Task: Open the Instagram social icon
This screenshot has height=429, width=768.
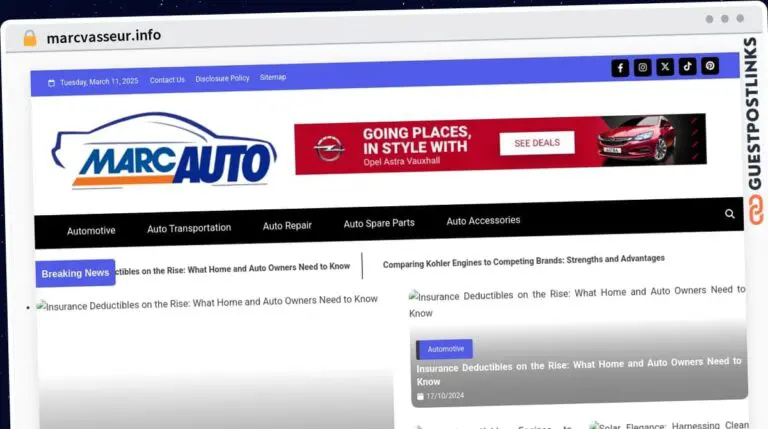Action: 643,68
